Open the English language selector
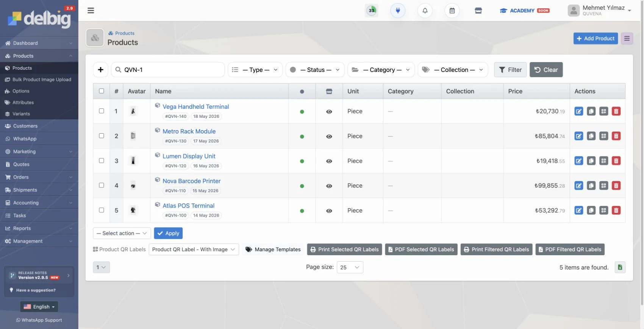This screenshot has height=329, width=644. pos(39,307)
